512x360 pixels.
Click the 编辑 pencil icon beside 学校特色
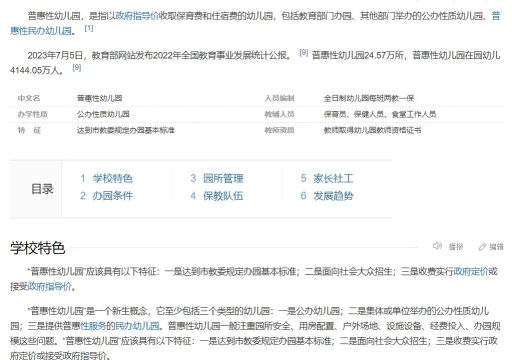click(x=482, y=247)
